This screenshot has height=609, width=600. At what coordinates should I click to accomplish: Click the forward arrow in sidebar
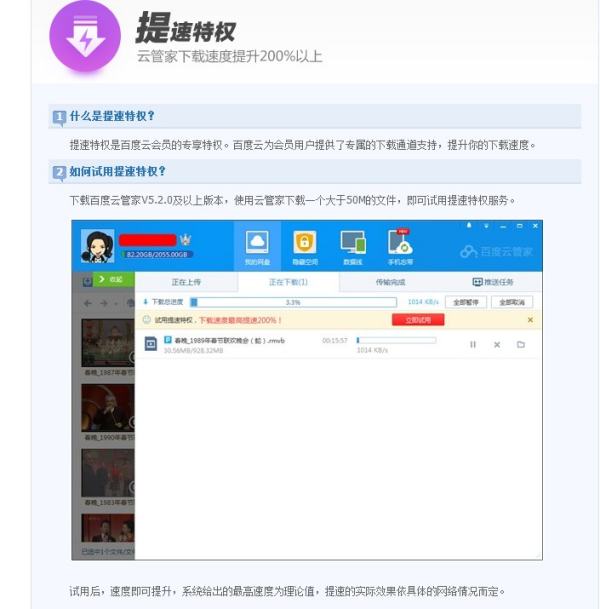pos(104,303)
